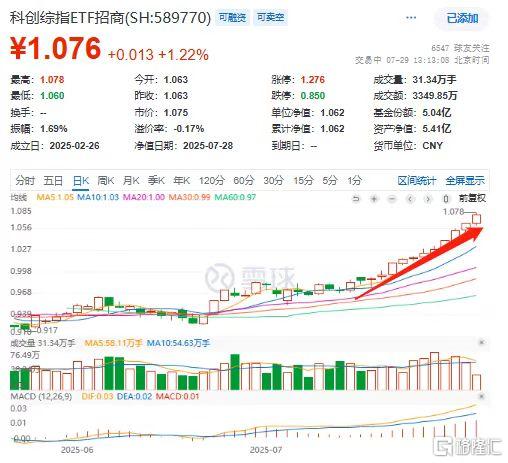Select the 月K chart tab
The image size is (508, 463).
(131, 180)
